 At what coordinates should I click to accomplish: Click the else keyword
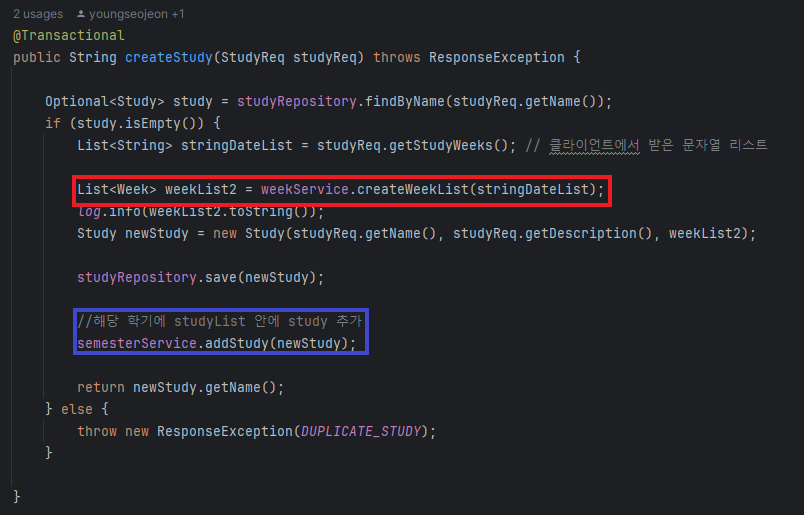point(77,410)
